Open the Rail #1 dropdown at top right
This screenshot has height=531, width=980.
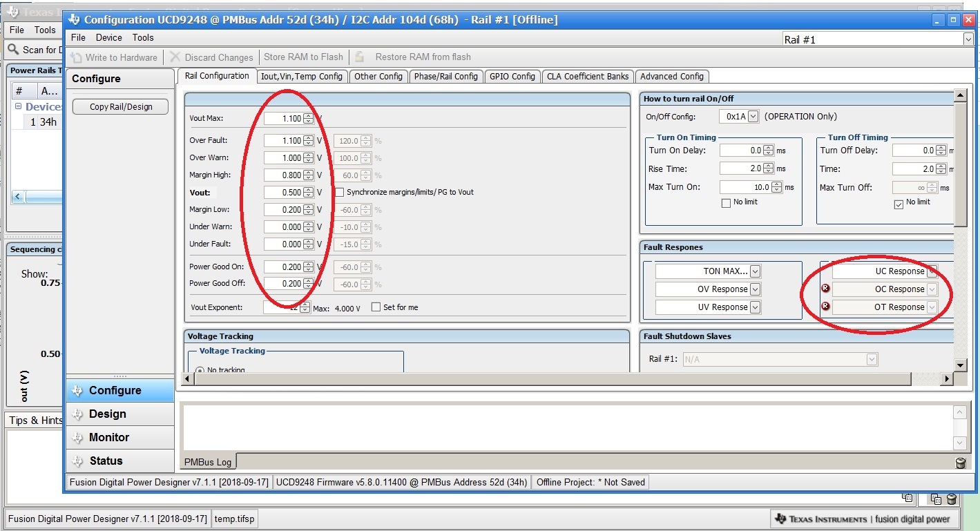point(968,40)
